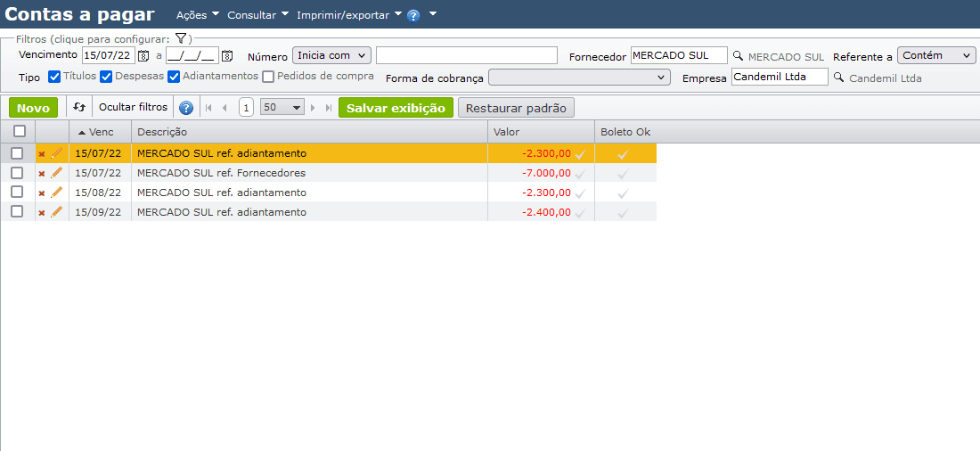This screenshot has height=451, width=980.
Task: Search Fornecedor with the magnifier icon
Action: click(x=739, y=56)
